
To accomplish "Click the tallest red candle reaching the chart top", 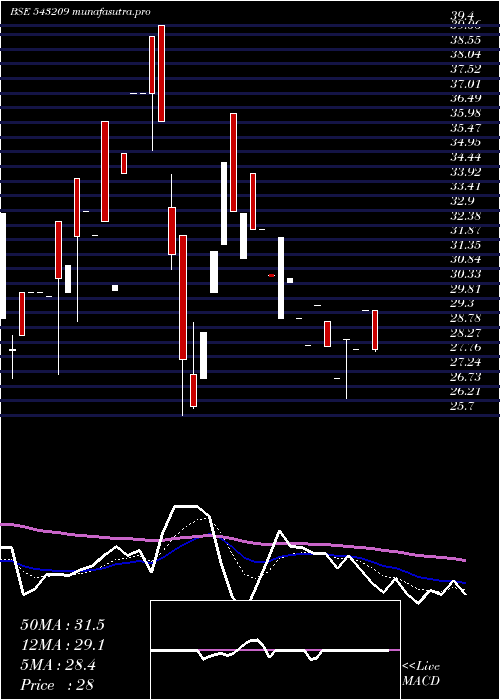I will click(161, 74).
